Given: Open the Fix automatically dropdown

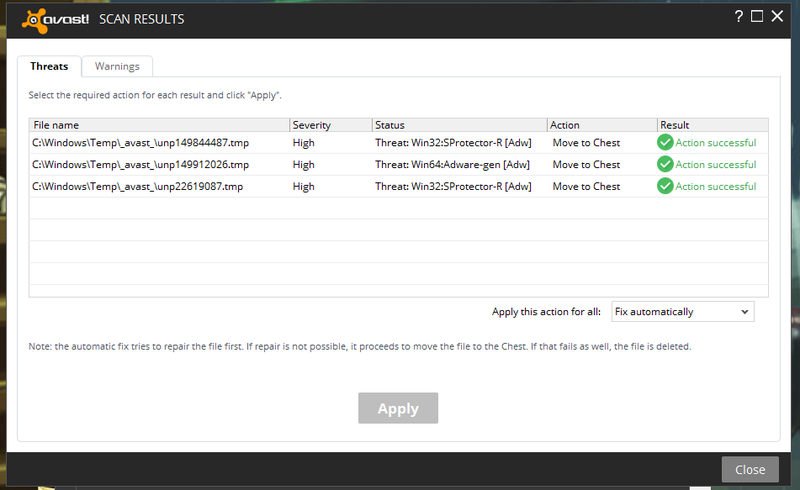Looking at the screenshot, I should (x=683, y=311).
